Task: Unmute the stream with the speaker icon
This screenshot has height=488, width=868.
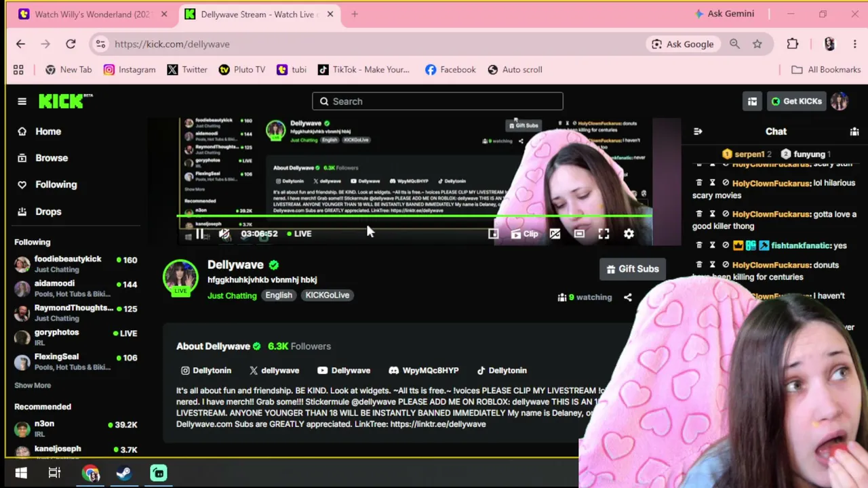Action: (x=224, y=234)
